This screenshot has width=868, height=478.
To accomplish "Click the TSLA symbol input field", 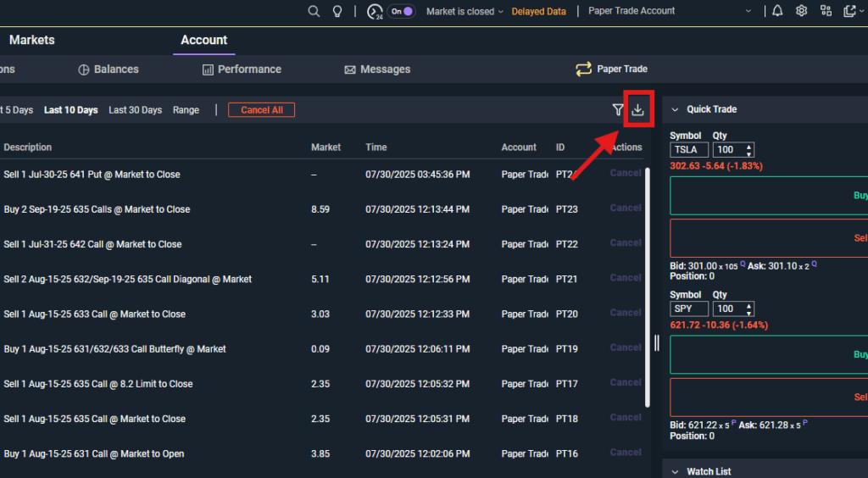I will click(x=687, y=149).
